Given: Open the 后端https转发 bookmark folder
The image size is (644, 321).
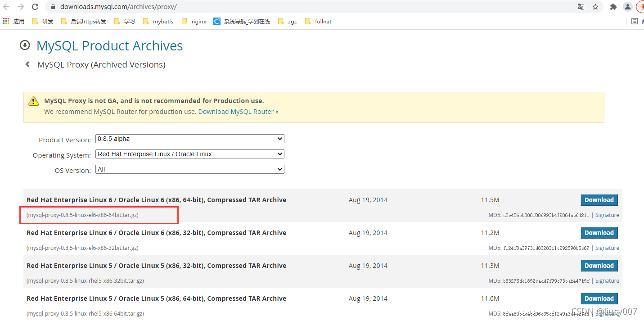Looking at the screenshot, I should click(83, 21).
